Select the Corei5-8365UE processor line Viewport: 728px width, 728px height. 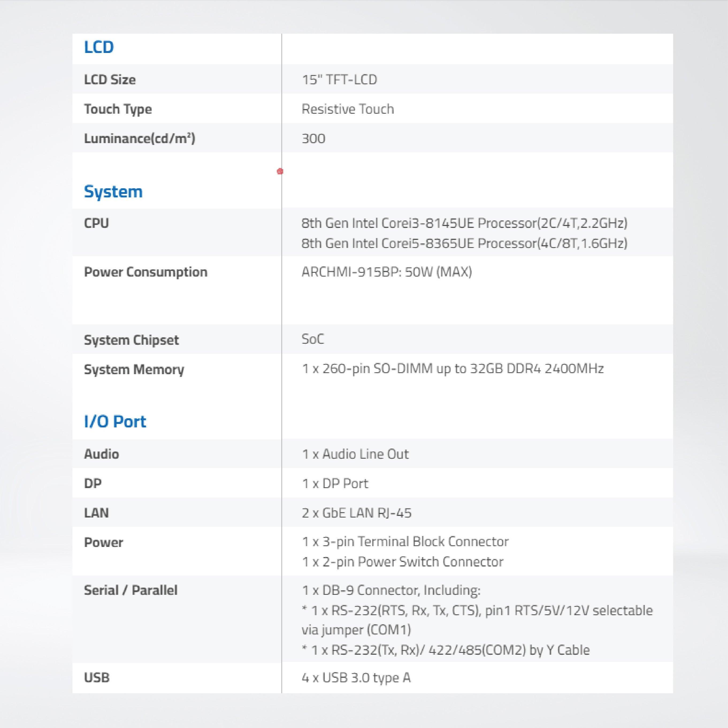(x=464, y=243)
